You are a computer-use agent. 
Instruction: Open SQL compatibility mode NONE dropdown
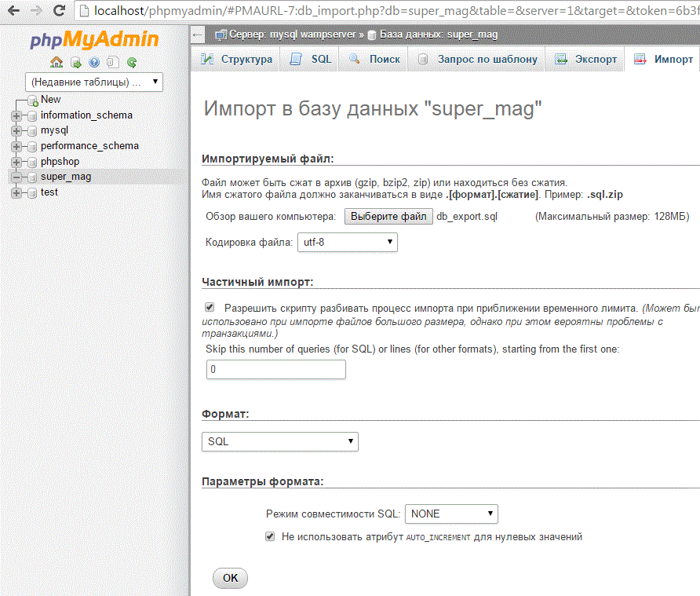click(x=451, y=514)
